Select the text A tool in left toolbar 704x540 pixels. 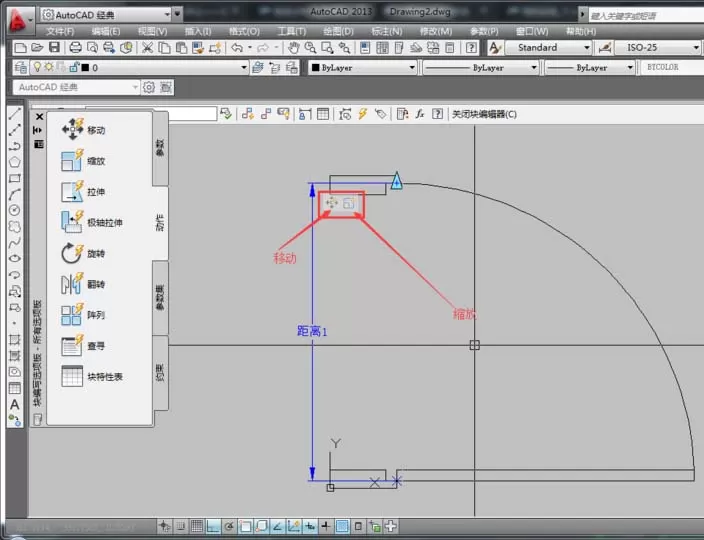pos(15,404)
